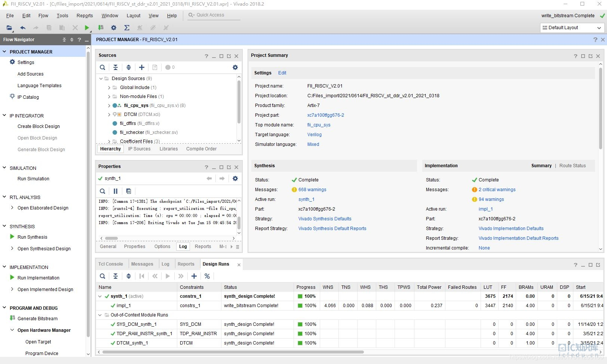
Task: Click the Sigma reports toolbar icon
Action: (x=127, y=28)
